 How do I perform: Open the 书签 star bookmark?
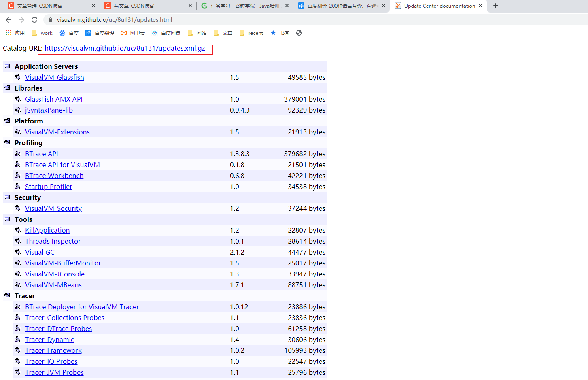[x=280, y=33]
